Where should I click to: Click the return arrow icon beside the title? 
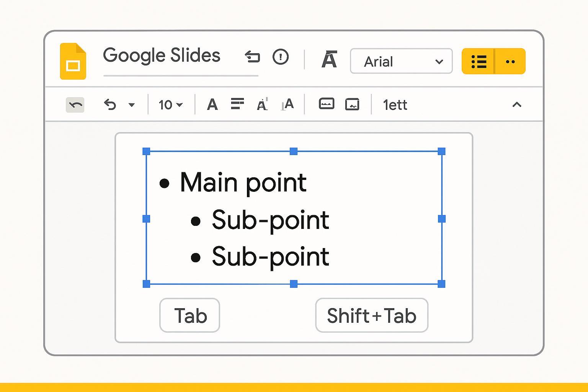click(252, 57)
